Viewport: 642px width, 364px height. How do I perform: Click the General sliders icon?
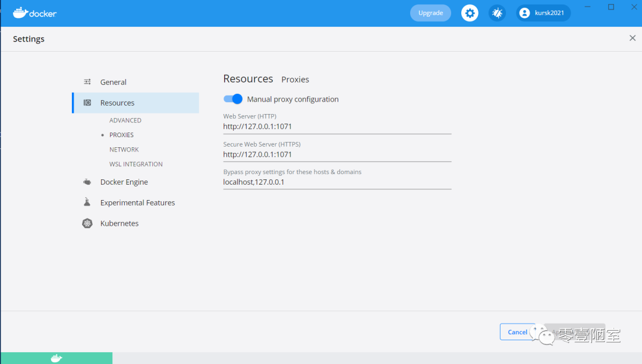(x=87, y=82)
